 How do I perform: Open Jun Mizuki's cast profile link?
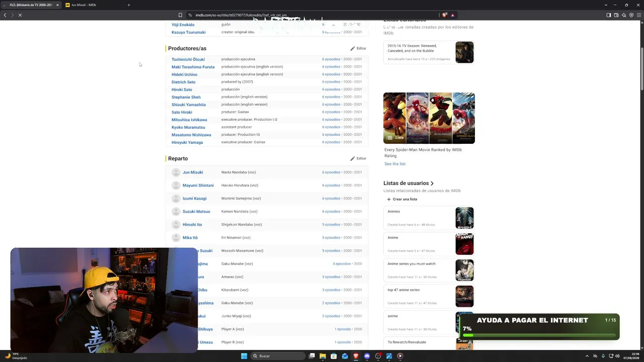[x=193, y=172]
